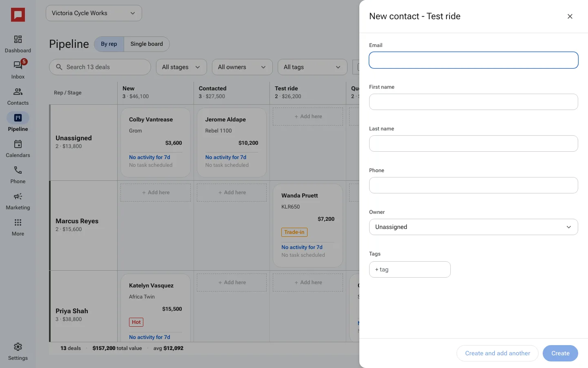Viewport: 588px width, 368px height.
Task: Click the Last name input field
Action: 474,144
